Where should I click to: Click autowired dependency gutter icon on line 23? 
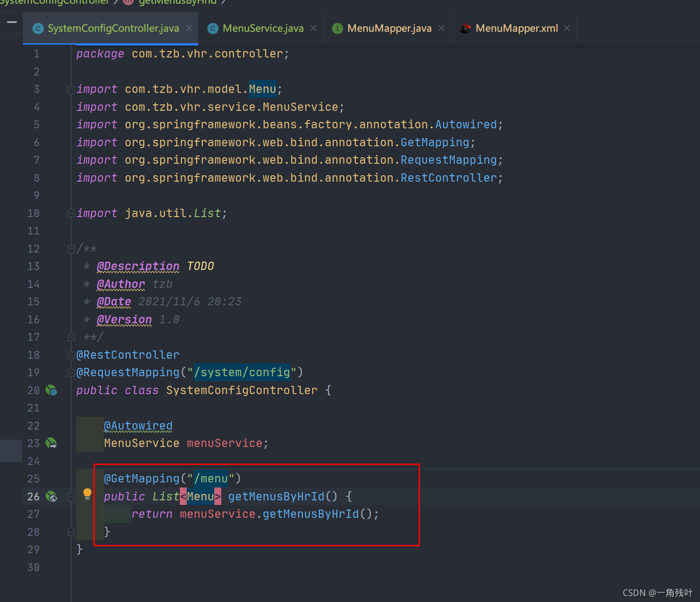(51, 443)
